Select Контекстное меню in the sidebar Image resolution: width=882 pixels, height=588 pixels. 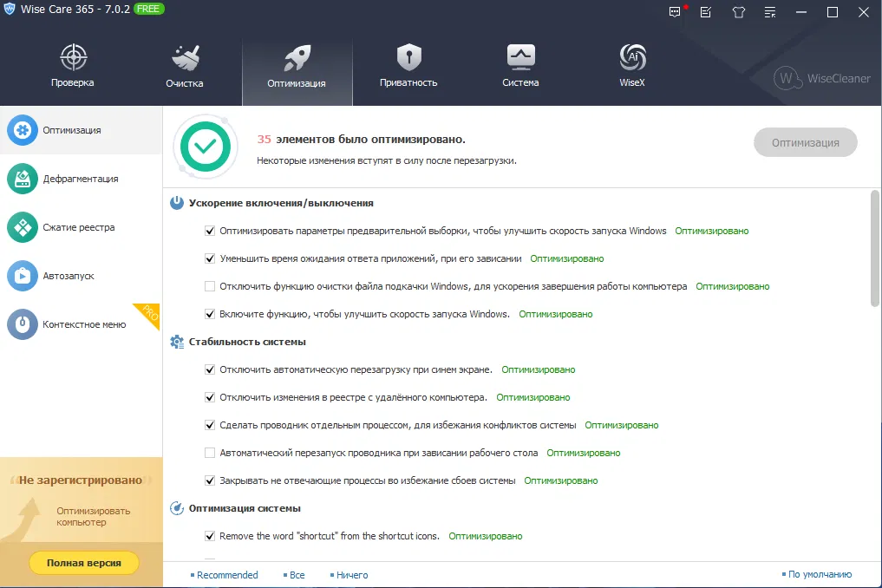81,324
